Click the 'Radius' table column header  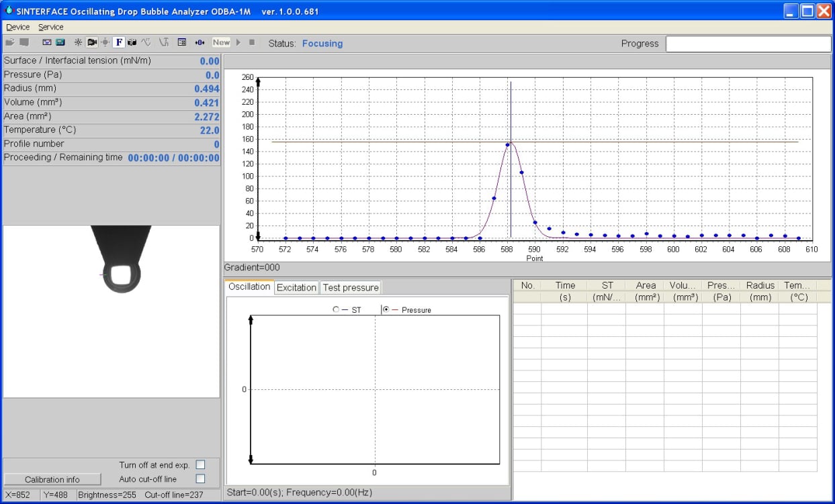pos(760,285)
